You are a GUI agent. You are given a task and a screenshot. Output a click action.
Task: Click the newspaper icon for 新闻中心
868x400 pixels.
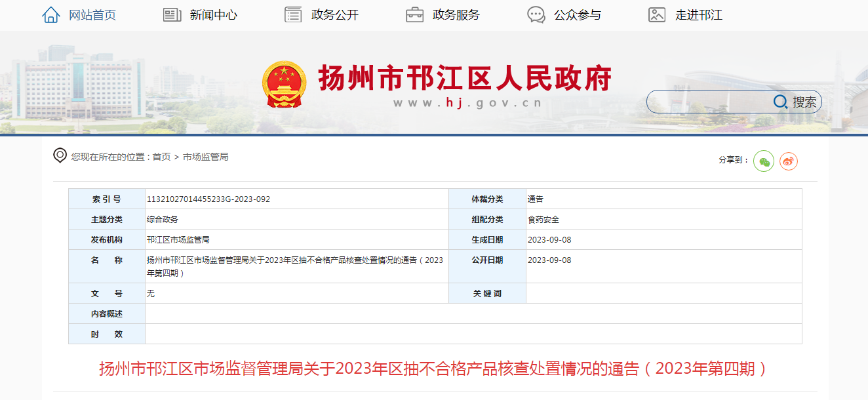pos(172,14)
